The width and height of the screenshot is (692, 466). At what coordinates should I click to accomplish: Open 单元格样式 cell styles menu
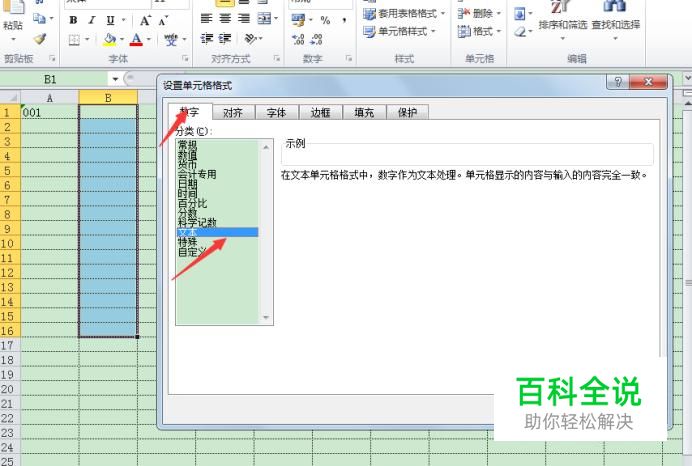pyautogui.click(x=399, y=31)
